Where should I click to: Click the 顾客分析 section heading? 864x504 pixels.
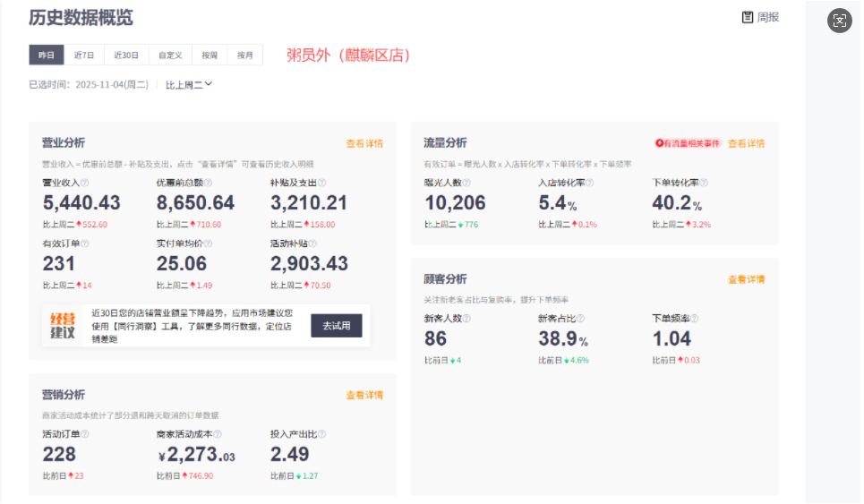[x=445, y=279]
